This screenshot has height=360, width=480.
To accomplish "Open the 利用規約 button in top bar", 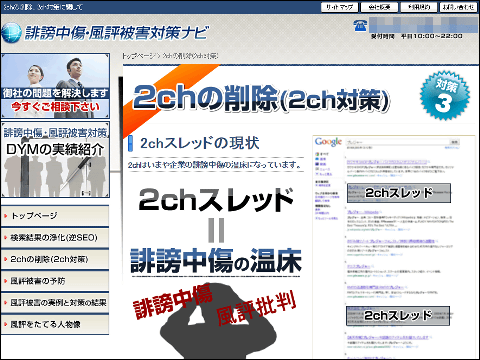I will (419, 7).
